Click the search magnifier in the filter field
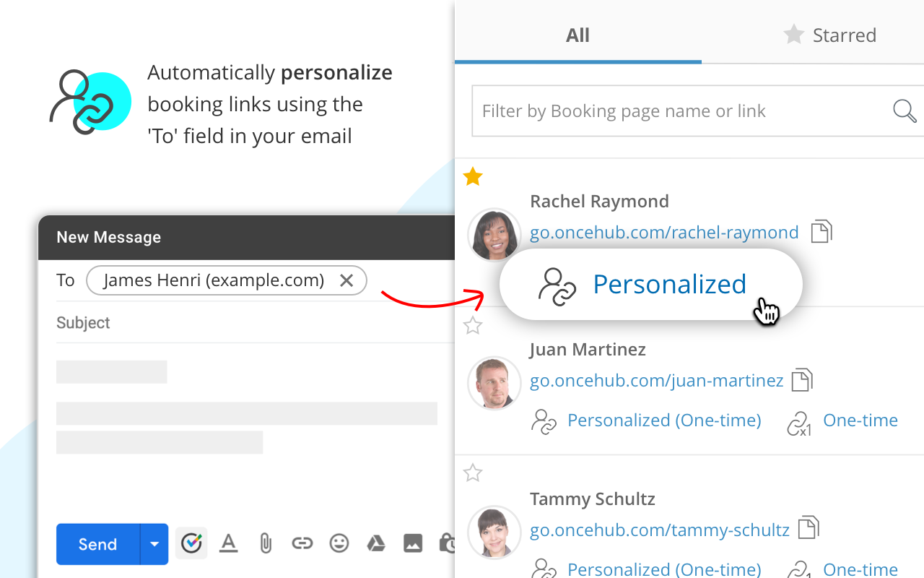The image size is (924, 578). tap(905, 111)
